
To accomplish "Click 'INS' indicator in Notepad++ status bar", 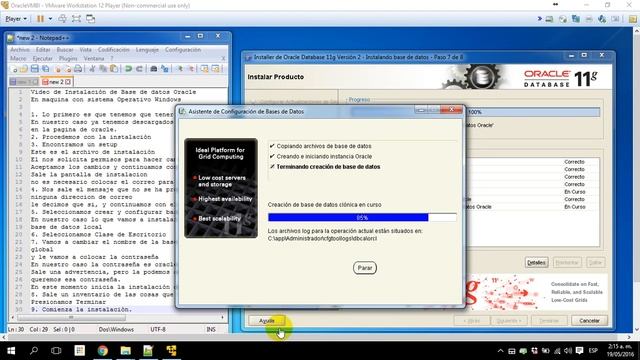I will [x=211, y=329].
